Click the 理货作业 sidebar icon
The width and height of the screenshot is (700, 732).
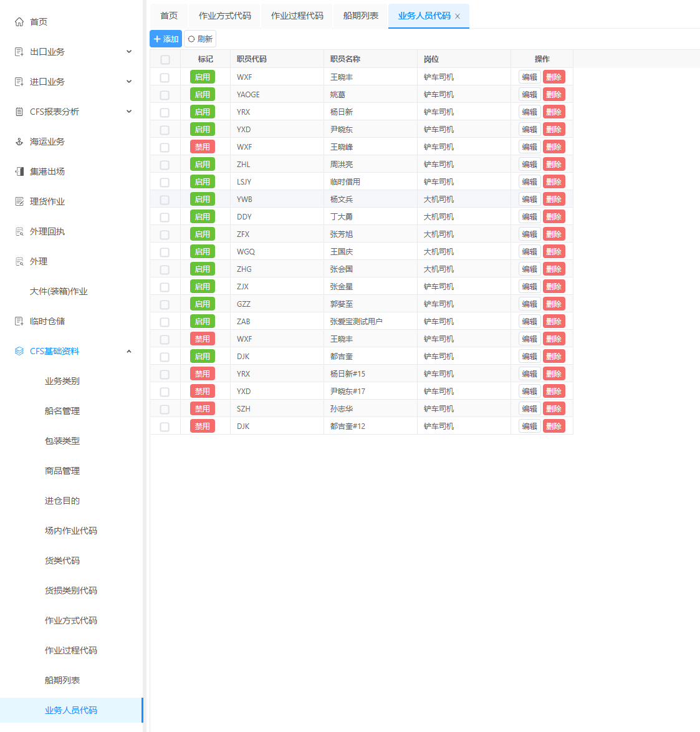tap(19, 201)
